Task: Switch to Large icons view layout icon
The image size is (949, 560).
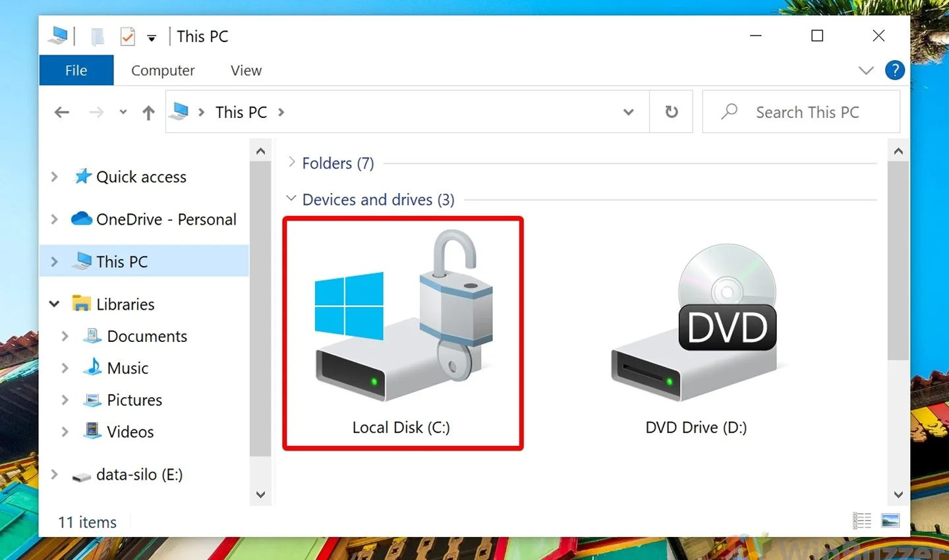Action: [890, 521]
